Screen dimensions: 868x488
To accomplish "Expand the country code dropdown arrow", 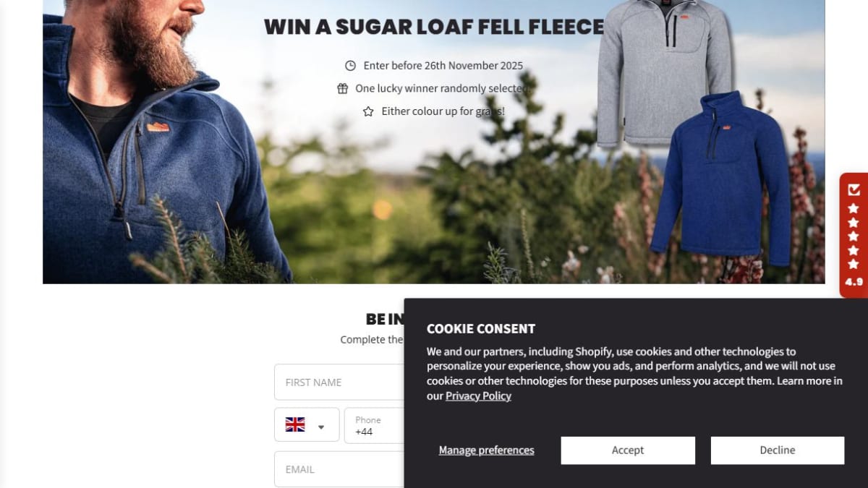I will click(321, 427).
